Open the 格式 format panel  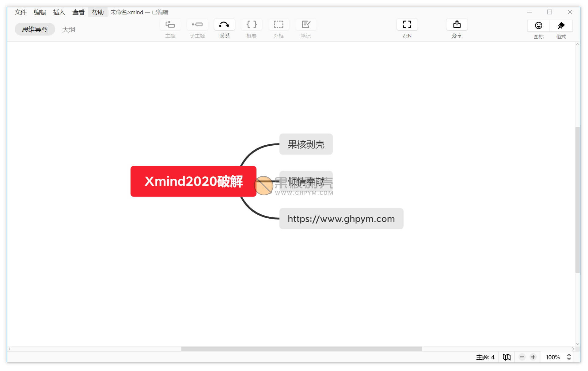click(x=561, y=25)
